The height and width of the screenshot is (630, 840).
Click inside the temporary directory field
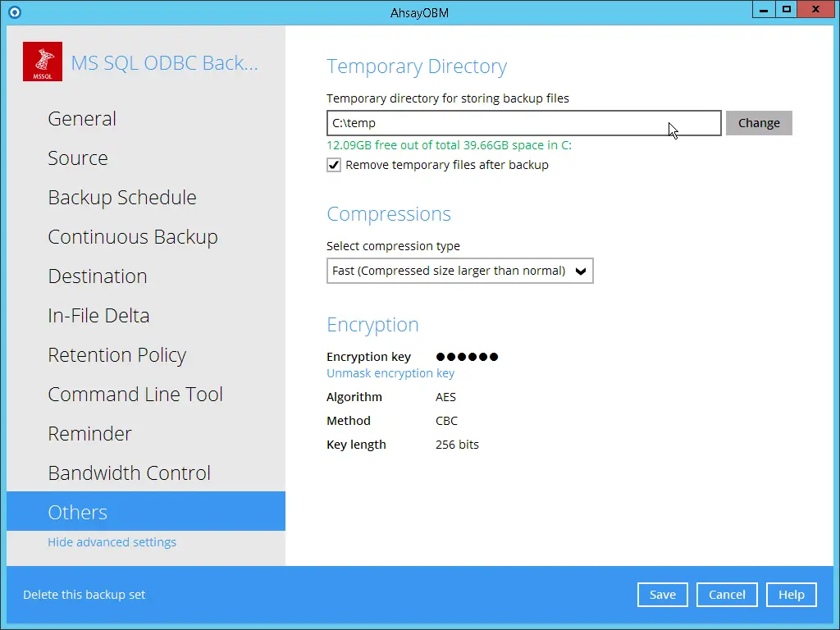pos(523,122)
